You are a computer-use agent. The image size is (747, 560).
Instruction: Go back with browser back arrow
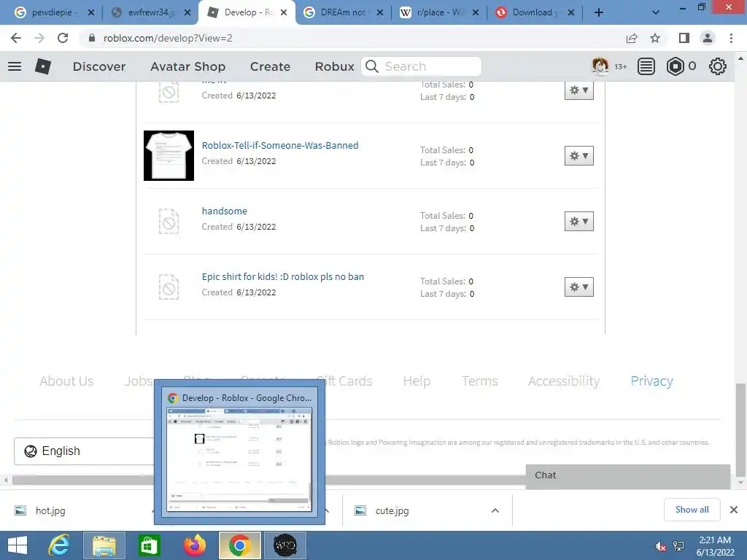coord(16,38)
